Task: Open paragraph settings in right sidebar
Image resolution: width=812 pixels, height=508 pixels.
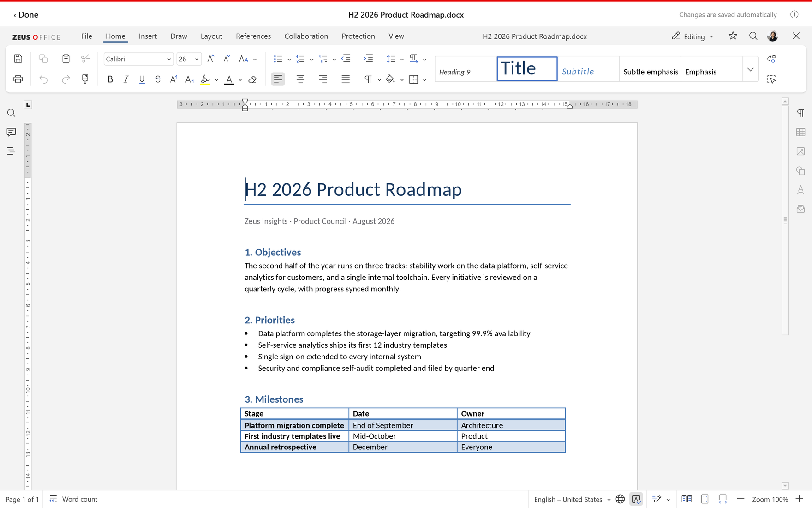Action: pos(800,113)
